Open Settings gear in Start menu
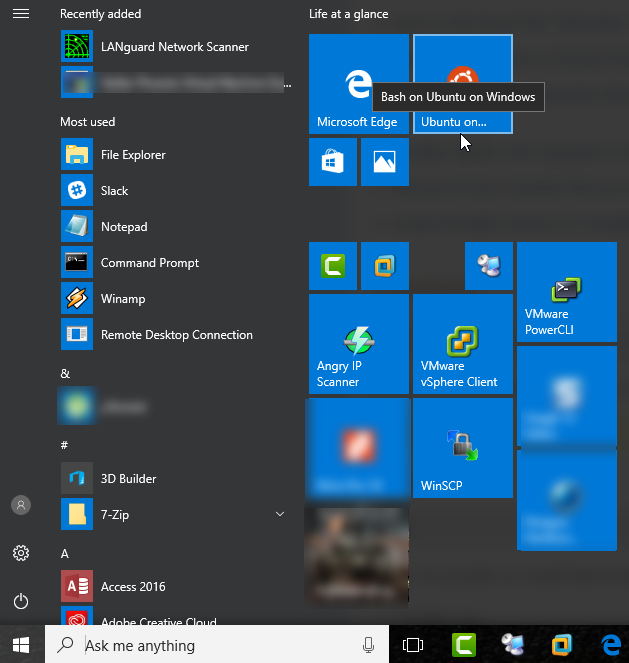The image size is (629, 663). pos(21,553)
